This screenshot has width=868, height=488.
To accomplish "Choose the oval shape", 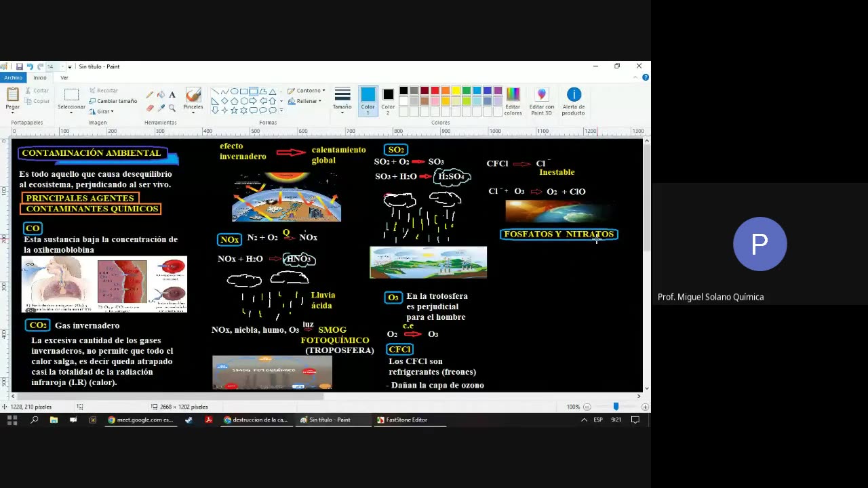I will point(234,91).
